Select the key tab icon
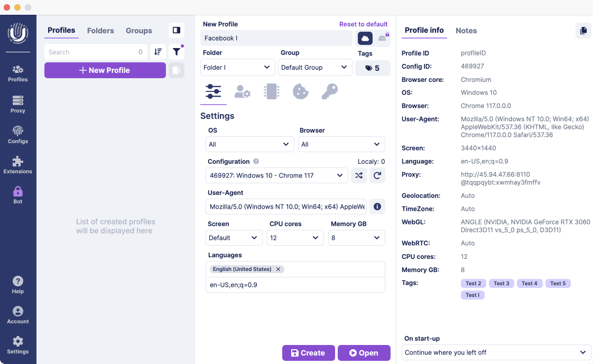593x364 pixels. pos(329,92)
